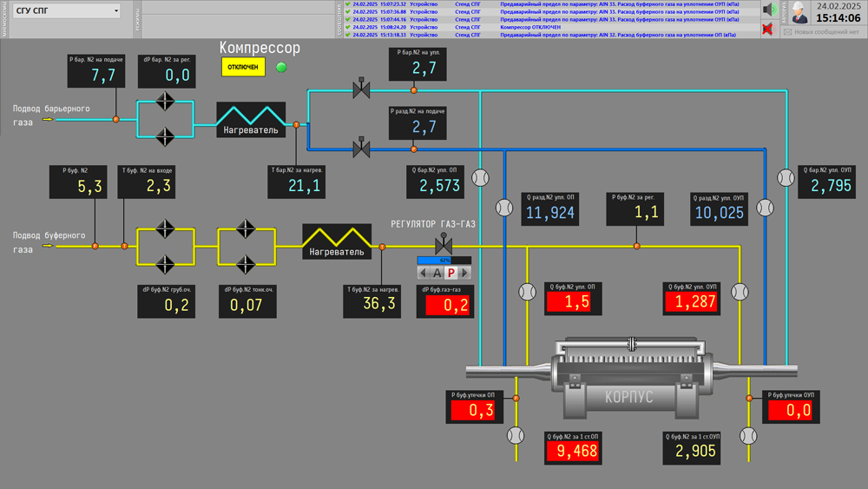Select the message row timed 15:07:23.32
The image size is (868, 489).
point(552,3)
